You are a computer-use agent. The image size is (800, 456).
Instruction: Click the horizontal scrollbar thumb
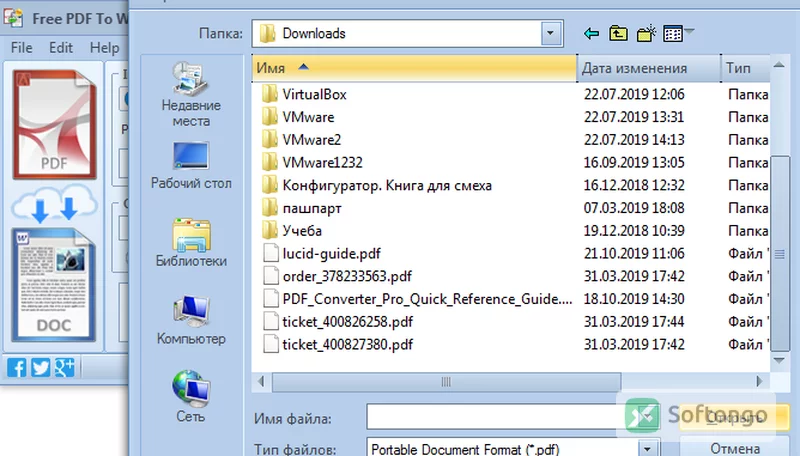(446, 382)
